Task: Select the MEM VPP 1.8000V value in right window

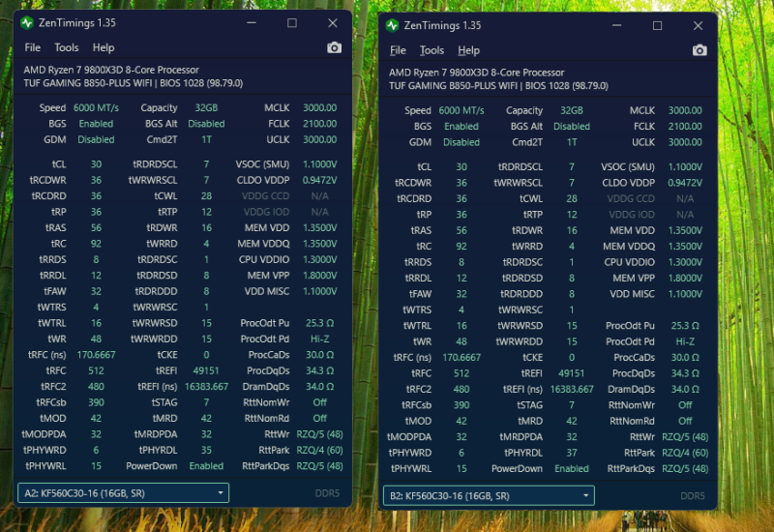Action: click(x=685, y=278)
